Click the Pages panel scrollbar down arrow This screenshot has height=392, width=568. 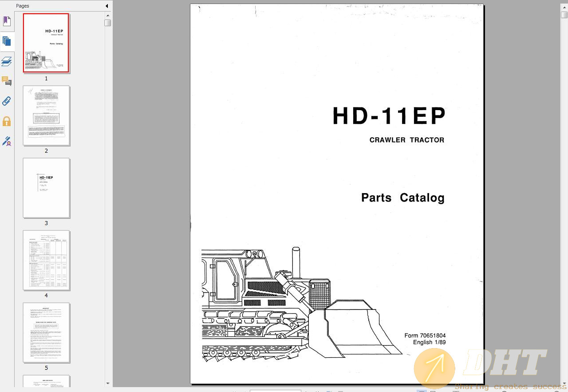[x=108, y=383]
